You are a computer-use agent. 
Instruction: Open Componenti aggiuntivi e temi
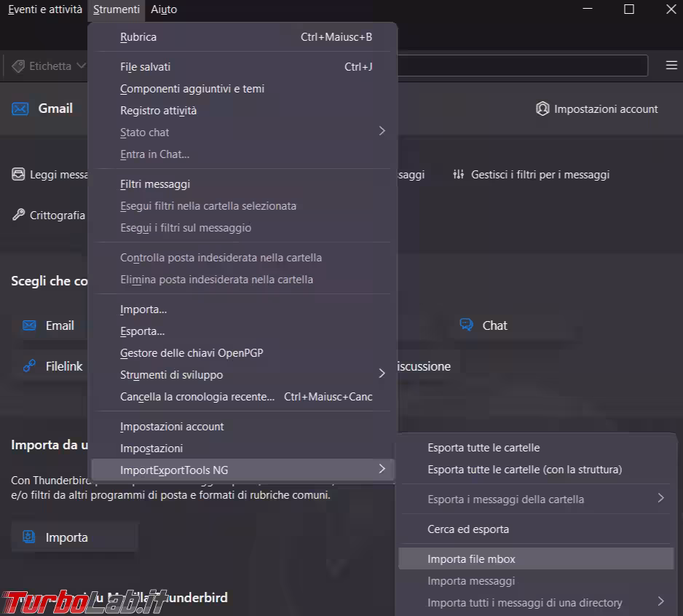coord(192,89)
